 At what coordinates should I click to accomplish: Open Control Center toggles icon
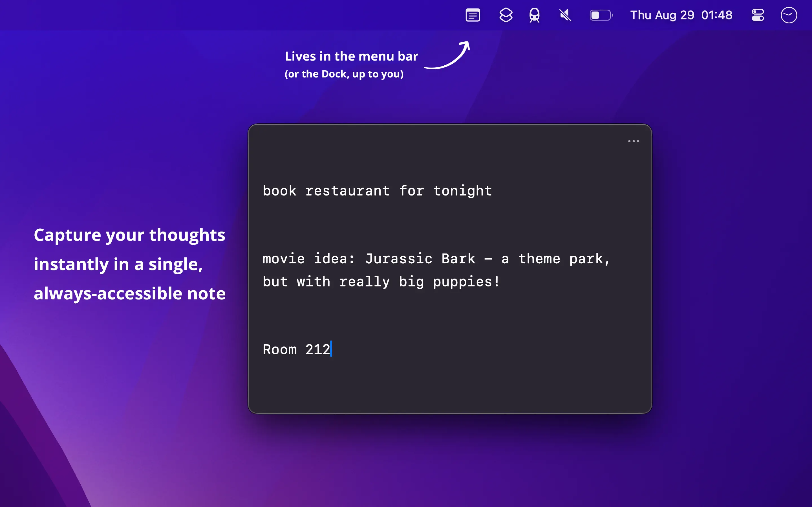tap(758, 15)
